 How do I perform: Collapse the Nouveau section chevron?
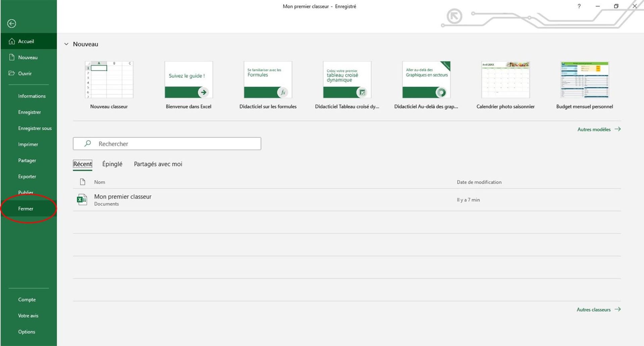(66, 44)
